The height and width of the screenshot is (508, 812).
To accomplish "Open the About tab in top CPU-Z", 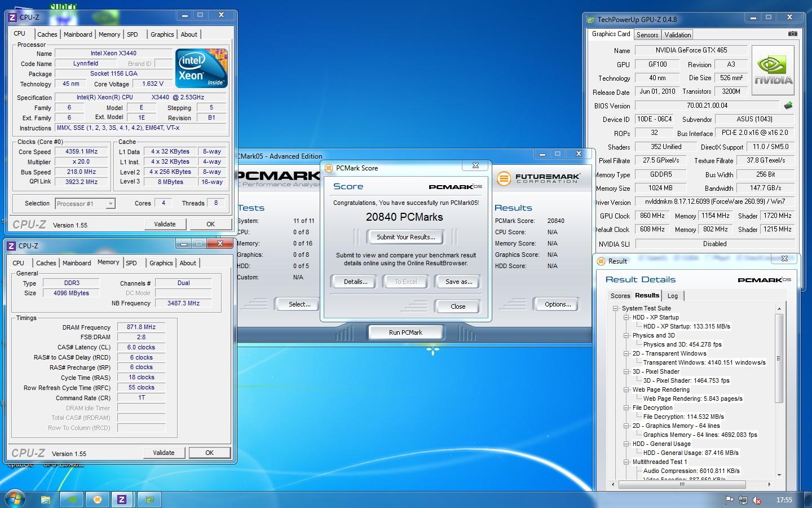I will tap(189, 34).
